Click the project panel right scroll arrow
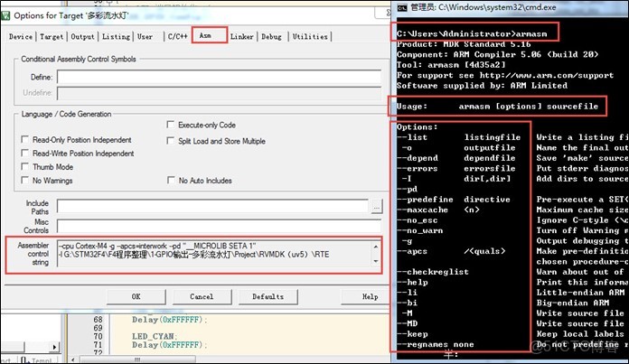The image size is (629, 364). [x=54, y=347]
